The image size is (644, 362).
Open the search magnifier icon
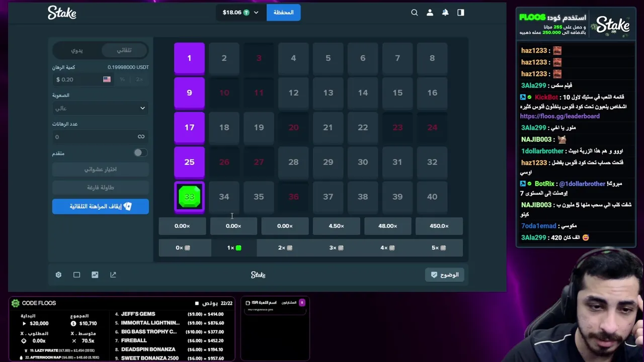415,13
